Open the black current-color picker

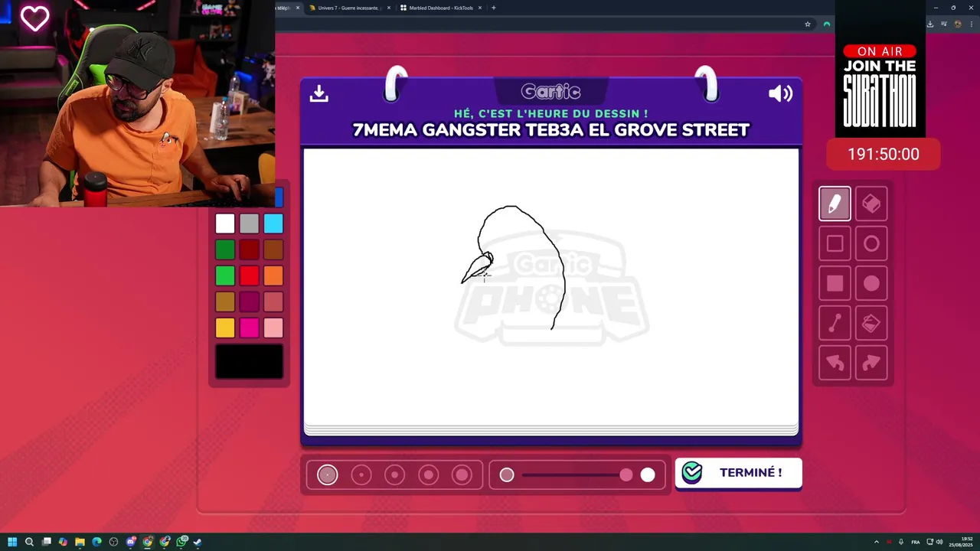(x=249, y=361)
